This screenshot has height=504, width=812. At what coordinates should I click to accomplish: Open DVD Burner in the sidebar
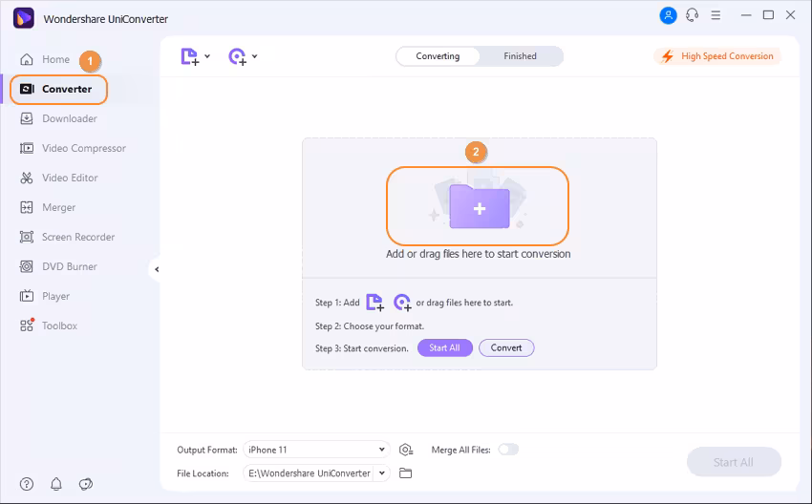(58, 266)
